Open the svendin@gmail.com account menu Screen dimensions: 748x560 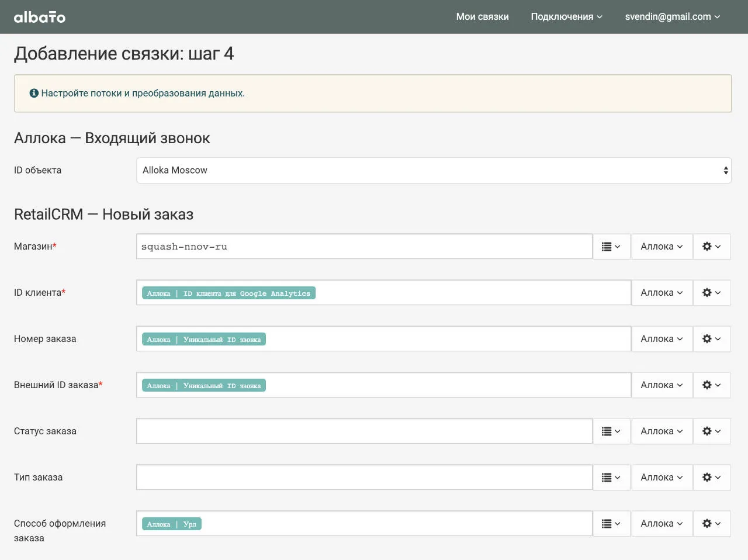(x=673, y=17)
